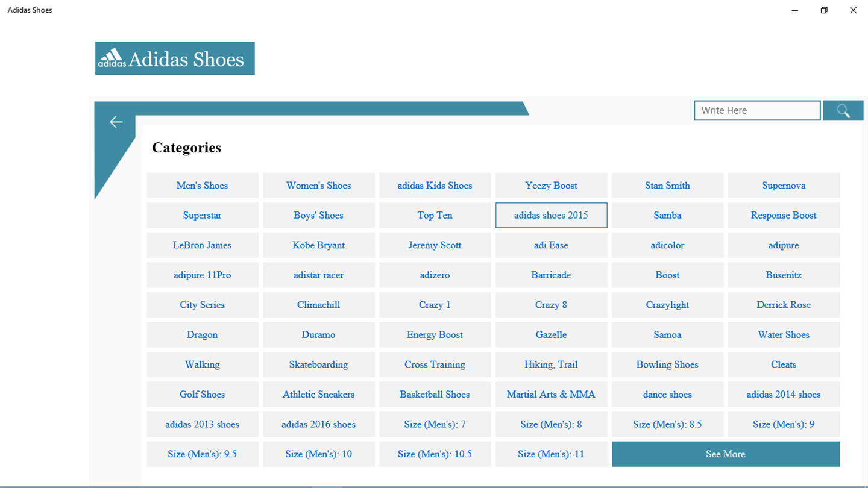This screenshot has width=868, height=488.
Task: Open the Busenitz category
Action: pyautogui.click(x=784, y=275)
